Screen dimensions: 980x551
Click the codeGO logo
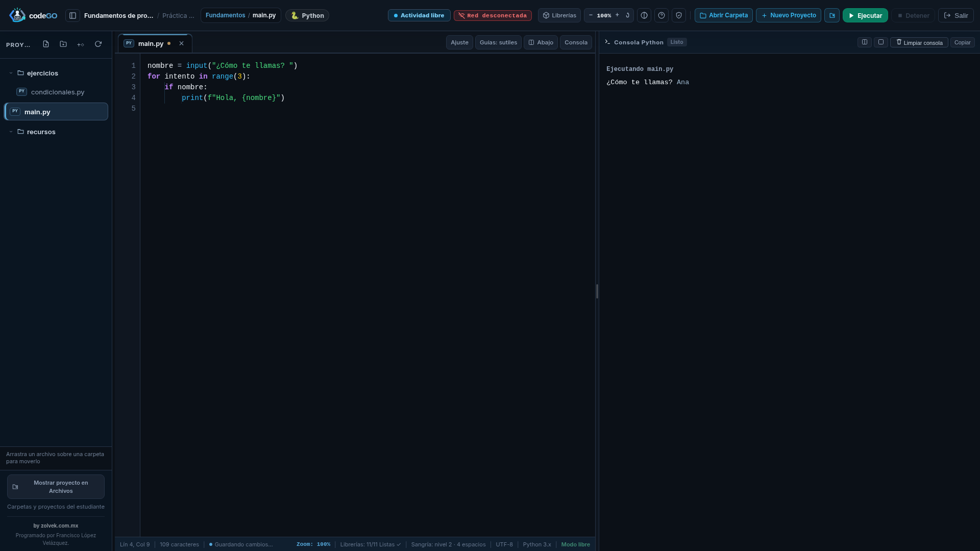(33, 15)
